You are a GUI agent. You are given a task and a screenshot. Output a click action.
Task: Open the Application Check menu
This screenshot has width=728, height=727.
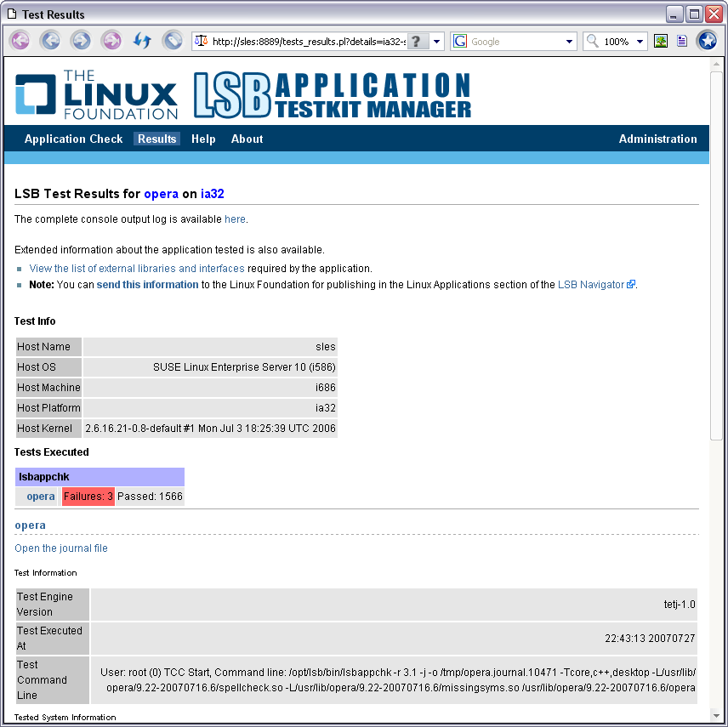(x=73, y=139)
